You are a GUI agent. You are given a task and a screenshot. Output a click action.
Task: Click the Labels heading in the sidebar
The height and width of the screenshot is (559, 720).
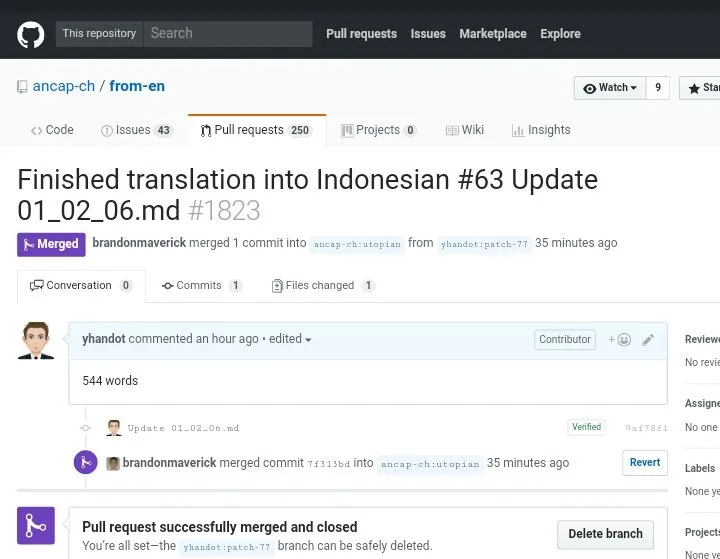700,468
